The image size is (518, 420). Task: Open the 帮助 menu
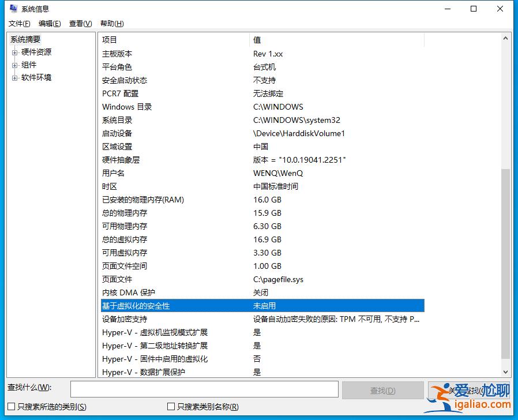(112, 24)
